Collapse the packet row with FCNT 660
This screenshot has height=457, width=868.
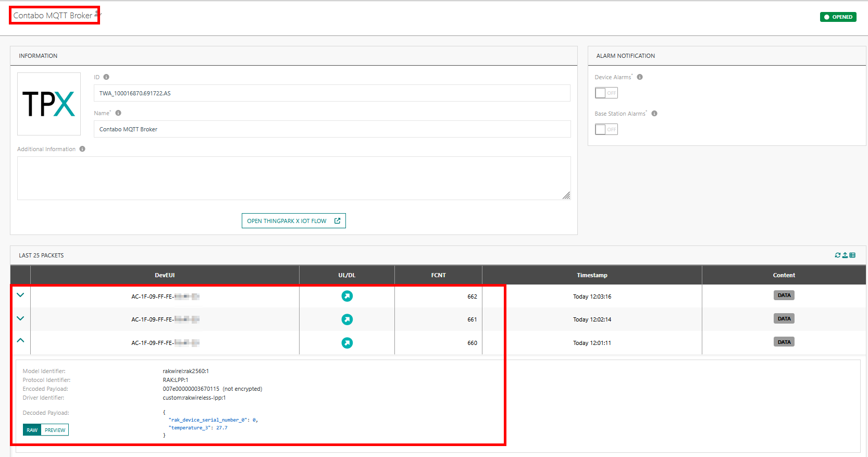(x=20, y=340)
